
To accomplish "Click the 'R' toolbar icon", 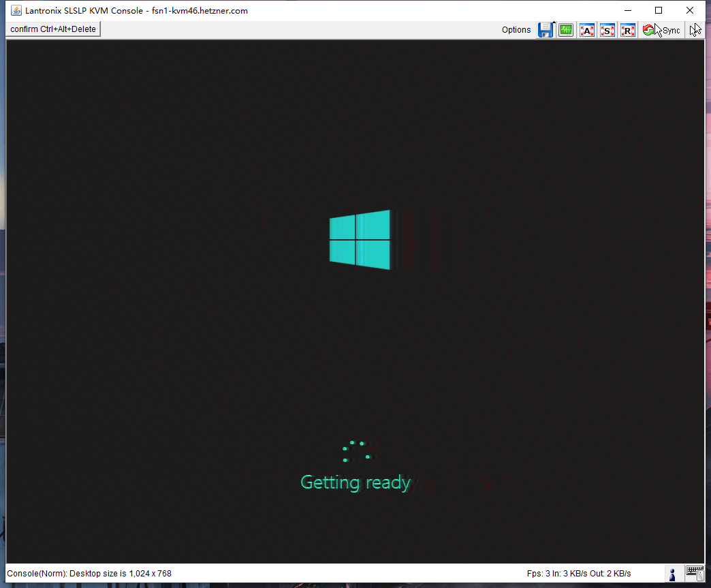I will click(628, 30).
